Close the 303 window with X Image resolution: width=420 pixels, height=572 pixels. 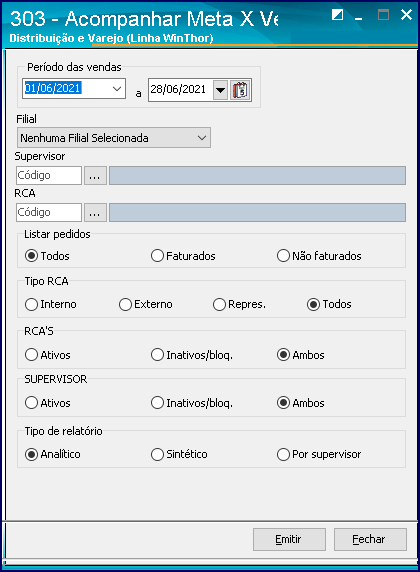coord(406,15)
